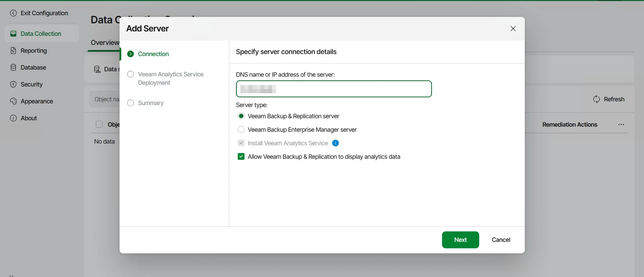Go to the Summary wizard step
This screenshot has width=644, height=277.
[x=151, y=103]
